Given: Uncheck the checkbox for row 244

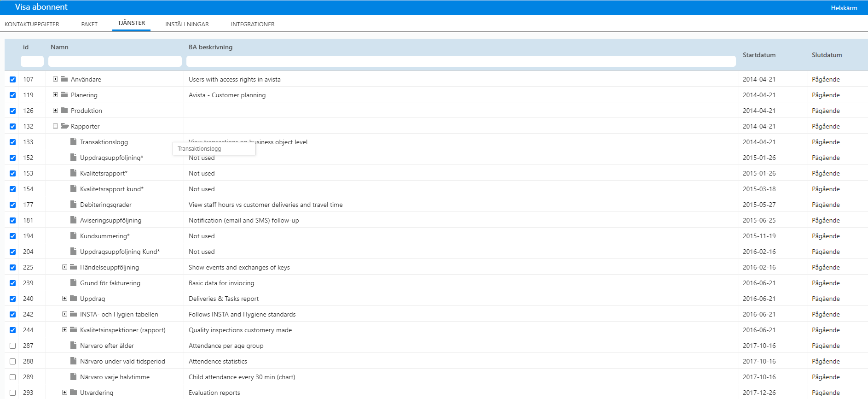Looking at the screenshot, I should [x=13, y=330].
